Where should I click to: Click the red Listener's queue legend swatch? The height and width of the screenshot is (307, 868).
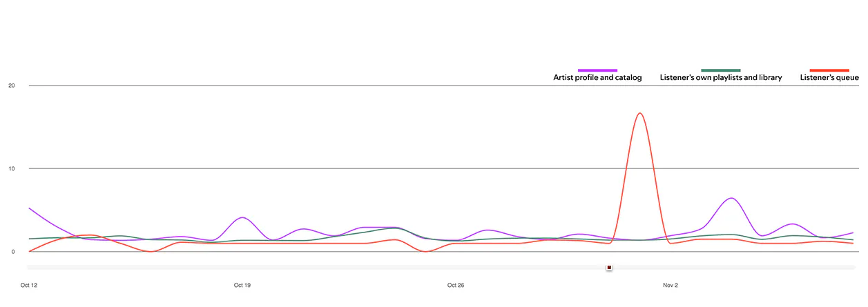pos(829,70)
